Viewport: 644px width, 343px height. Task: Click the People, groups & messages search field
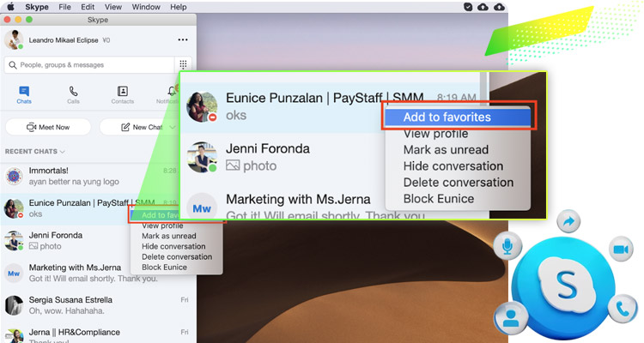pos(89,65)
